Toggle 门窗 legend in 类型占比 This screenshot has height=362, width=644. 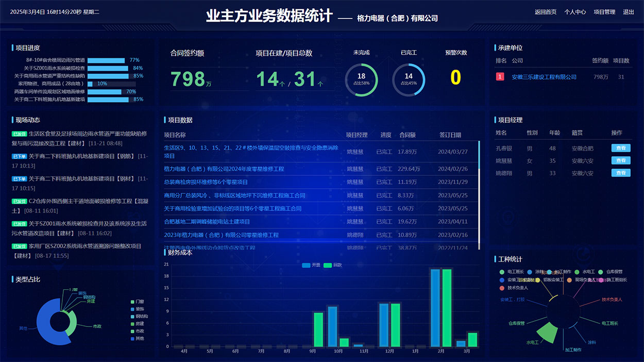pos(137,302)
